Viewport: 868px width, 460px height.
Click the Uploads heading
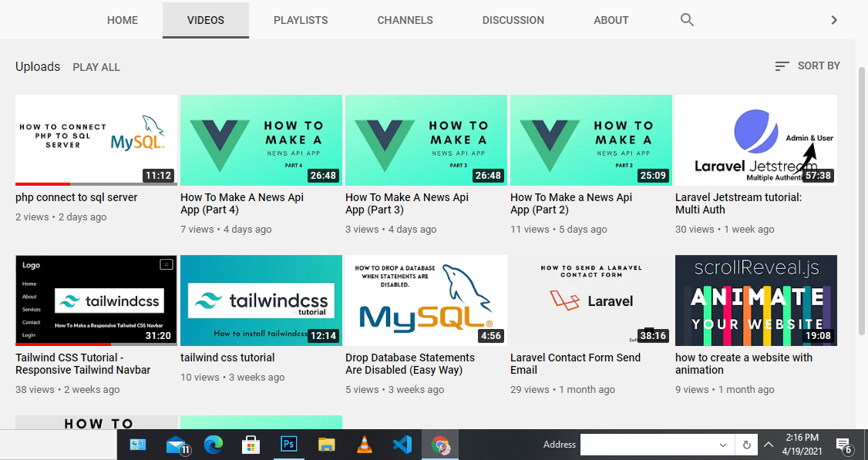click(x=38, y=66)
